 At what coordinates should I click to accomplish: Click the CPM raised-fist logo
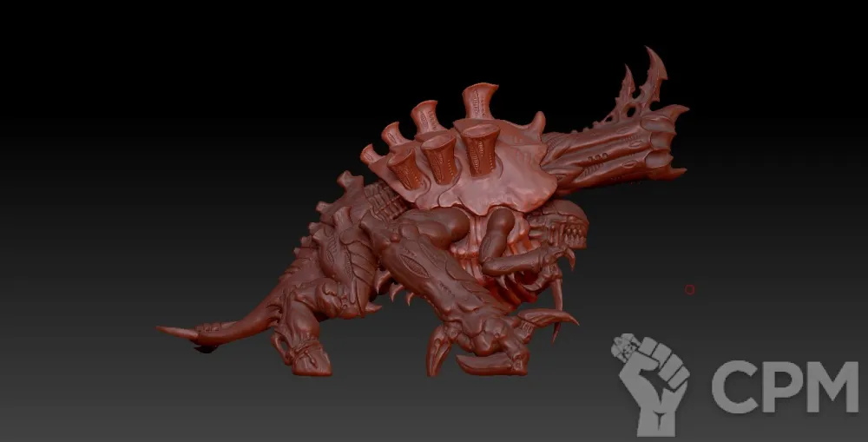pos(654,380)
